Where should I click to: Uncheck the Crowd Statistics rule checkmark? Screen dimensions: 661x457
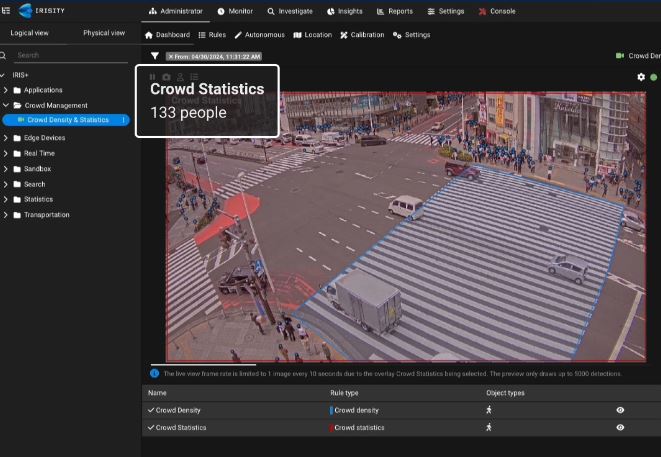click(151, 427)
